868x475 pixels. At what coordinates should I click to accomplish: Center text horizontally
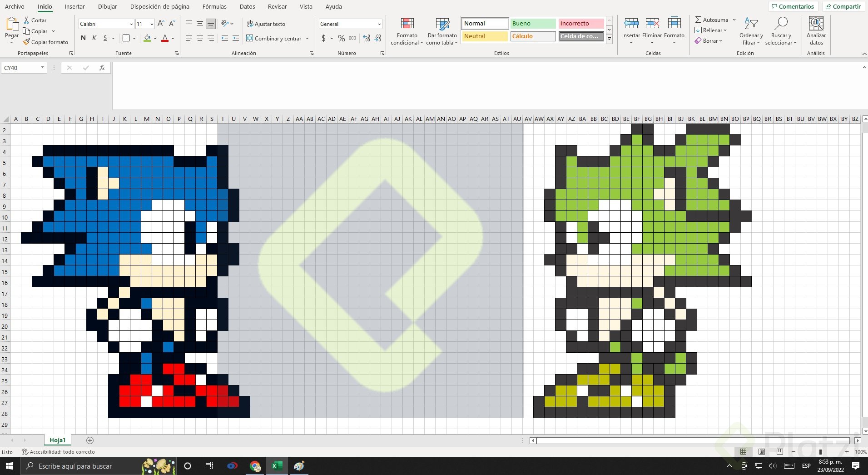[x=200, y=38]
